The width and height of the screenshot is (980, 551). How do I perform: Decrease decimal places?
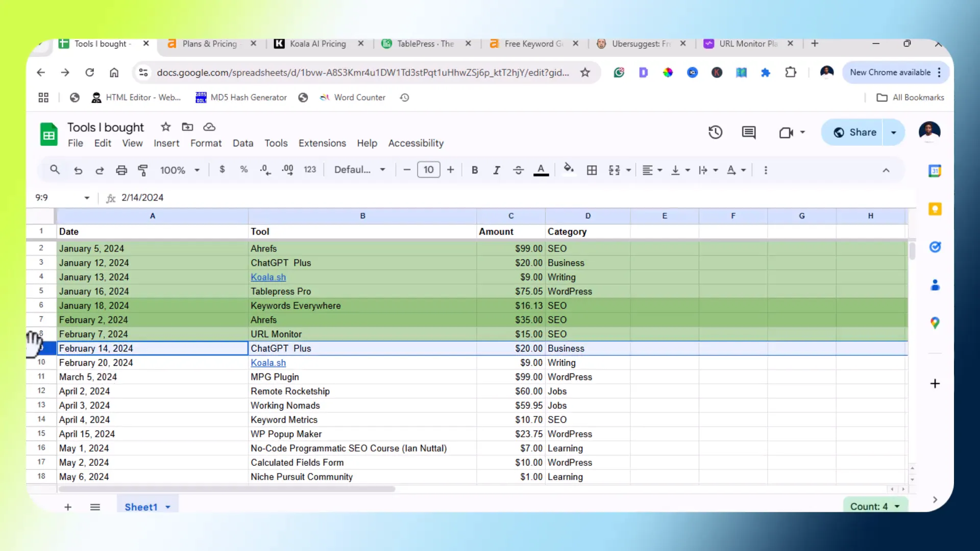click(x=265, y=170)
